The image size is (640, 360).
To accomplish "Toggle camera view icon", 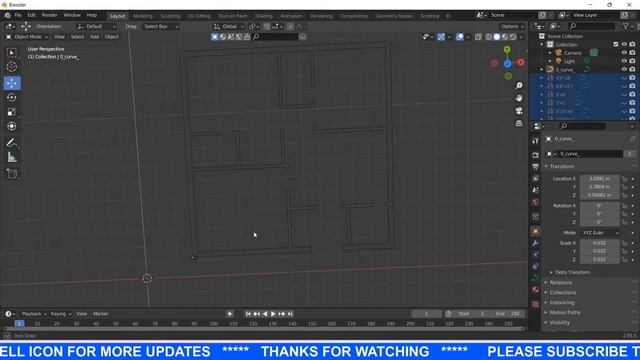I will (519, 111).
